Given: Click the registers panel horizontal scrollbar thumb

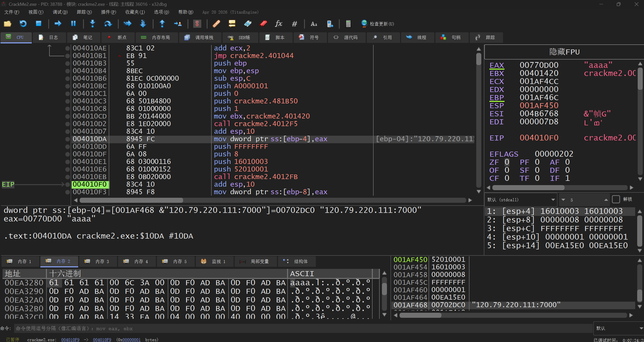Looking at the screenshot, I should tap(528, 188).
